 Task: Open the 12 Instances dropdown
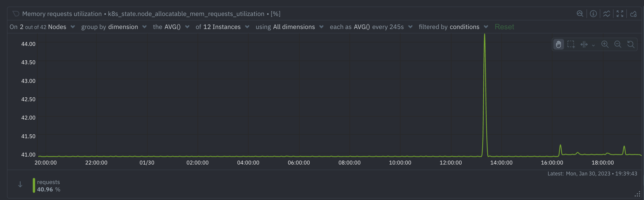[x=223, y=27]
